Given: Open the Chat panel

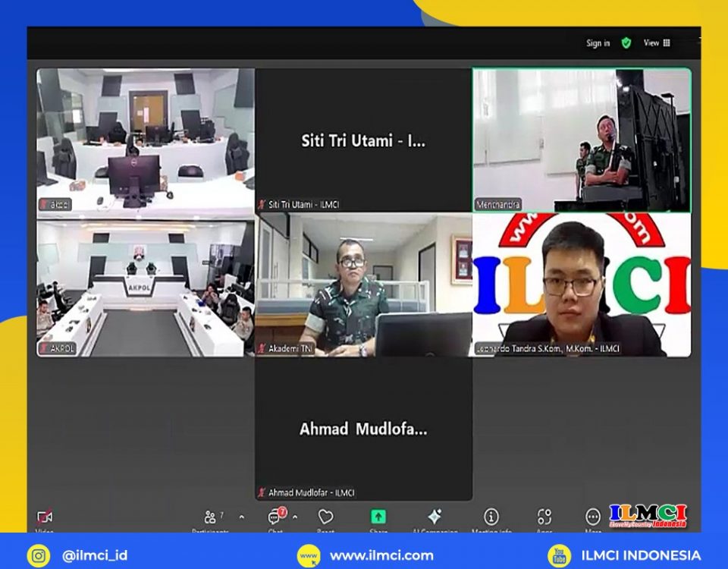Looking at the screenshot, I should pyautogui.click(x=275, y=518).
